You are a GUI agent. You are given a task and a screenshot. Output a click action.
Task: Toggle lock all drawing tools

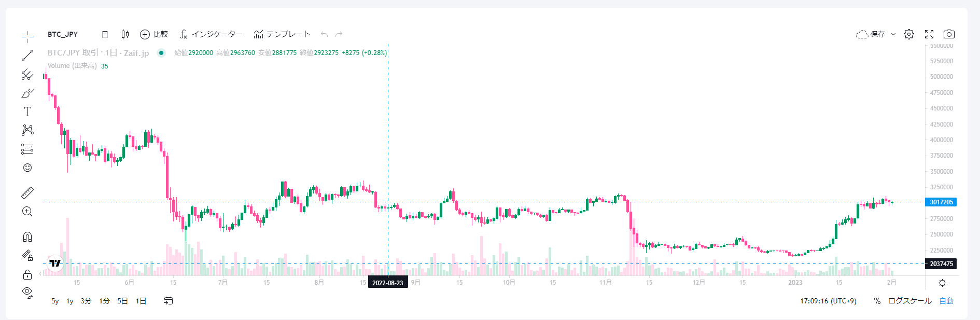coord(27,274)
